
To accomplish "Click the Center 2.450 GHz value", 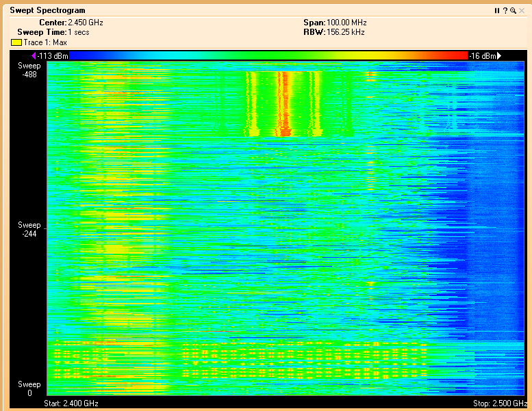I will pos(85,23).
